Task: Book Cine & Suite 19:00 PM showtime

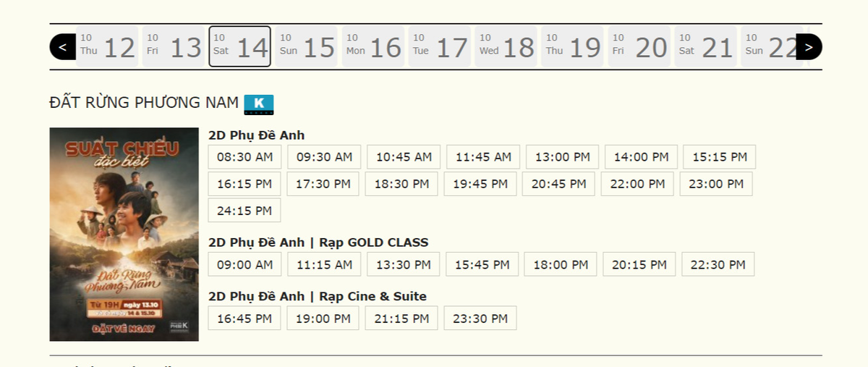Action: (323, 318)
